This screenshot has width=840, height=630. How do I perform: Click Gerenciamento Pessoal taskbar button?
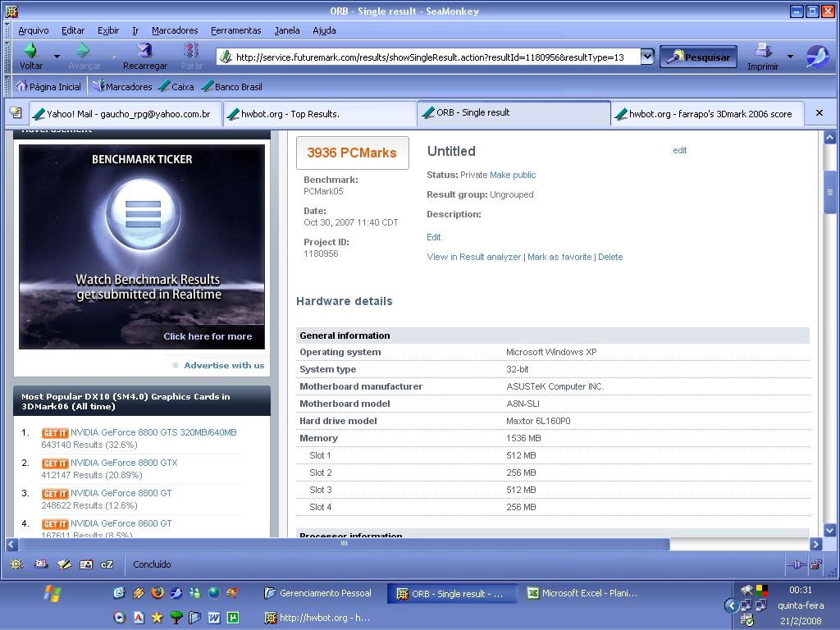319,593
